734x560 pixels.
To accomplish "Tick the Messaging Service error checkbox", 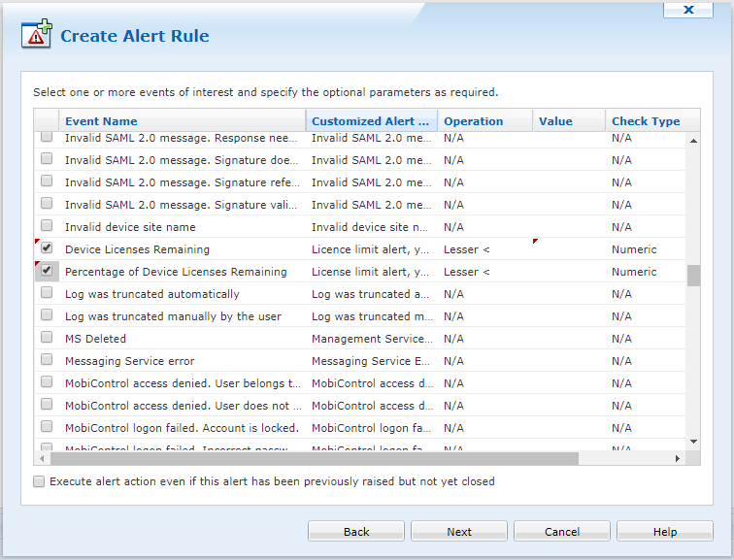I will [47, 360].
